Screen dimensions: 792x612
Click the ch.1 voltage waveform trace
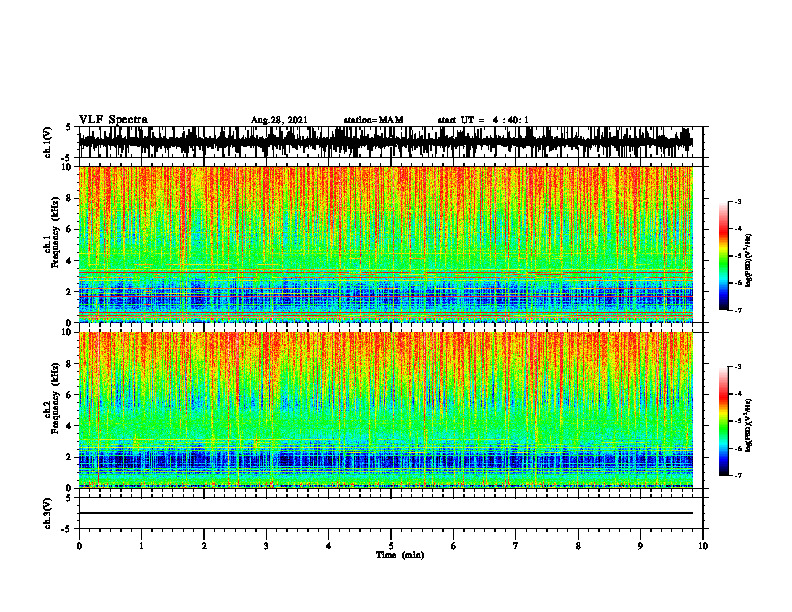(x=385, y=142)
